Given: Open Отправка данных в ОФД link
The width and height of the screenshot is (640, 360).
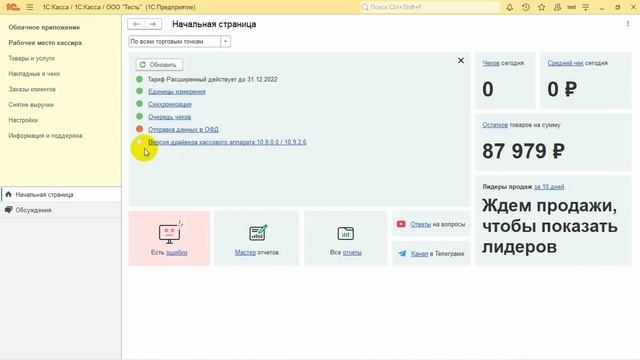Looking at the screenshot, I should click(x=183, y=129).
